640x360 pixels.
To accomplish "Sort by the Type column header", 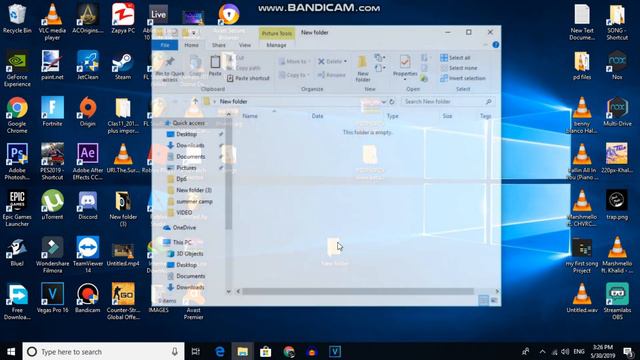I will tap(393, 116).
